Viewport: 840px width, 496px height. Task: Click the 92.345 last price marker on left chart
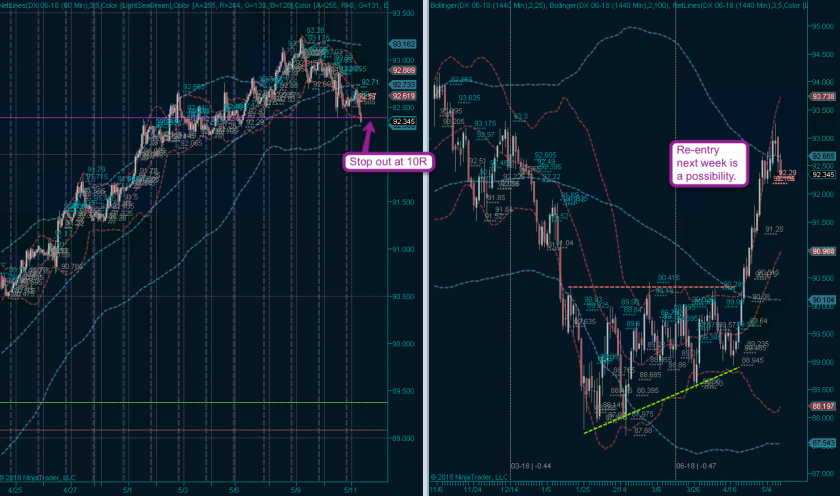(403, 122)
